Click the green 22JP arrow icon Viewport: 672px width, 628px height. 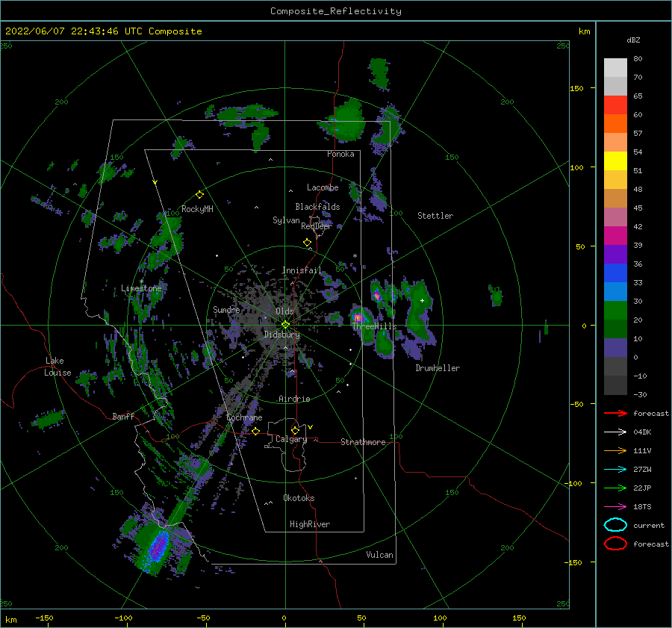click(x=615, y=488)
